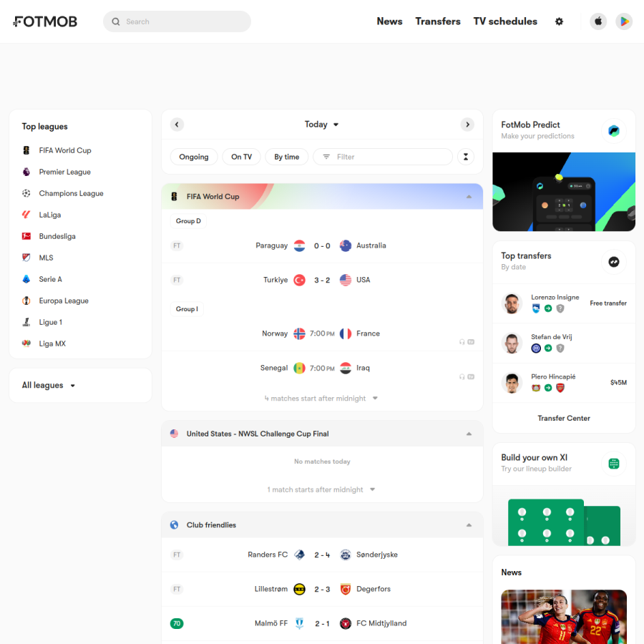Go to the previous day arrow

(177, 125)
